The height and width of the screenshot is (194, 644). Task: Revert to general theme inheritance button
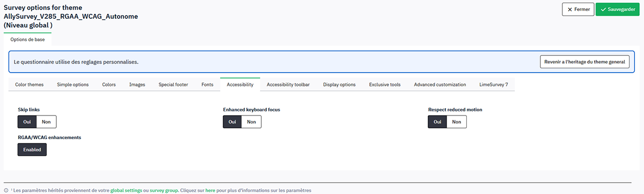click(584, 62)
